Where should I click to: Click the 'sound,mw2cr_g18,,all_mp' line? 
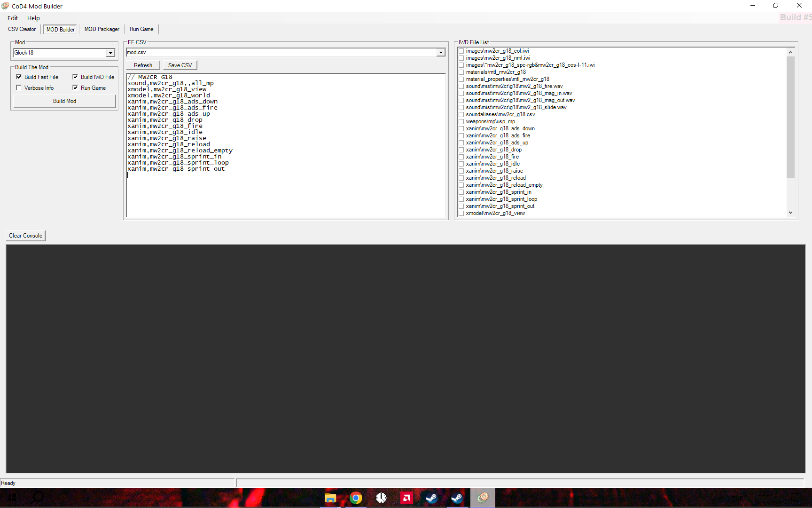click(171, 83)
